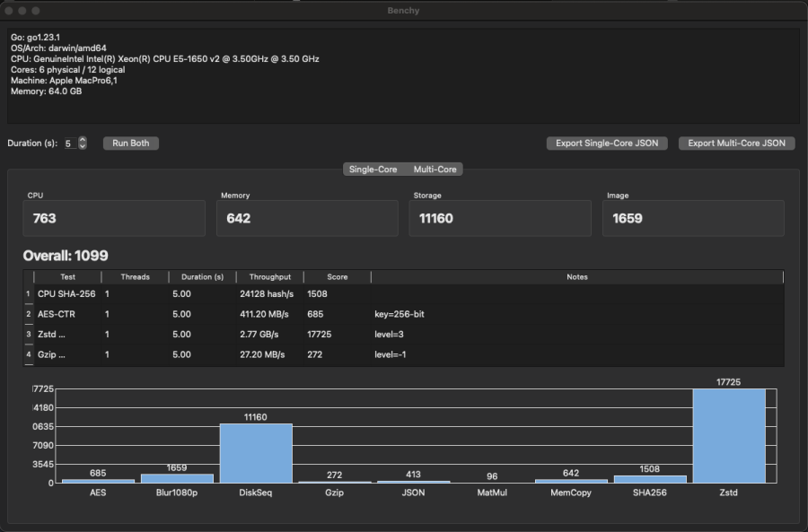Click the Storage score card
808x532 pixels.
tap(500, 218)
